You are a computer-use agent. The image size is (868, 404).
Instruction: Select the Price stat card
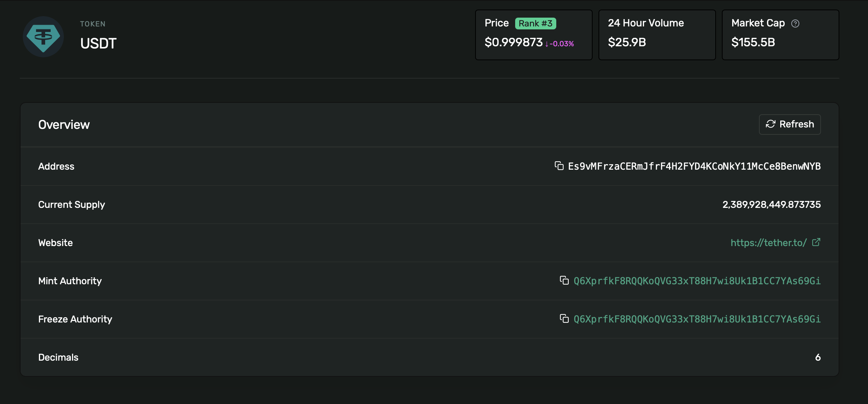pos(533,35)
